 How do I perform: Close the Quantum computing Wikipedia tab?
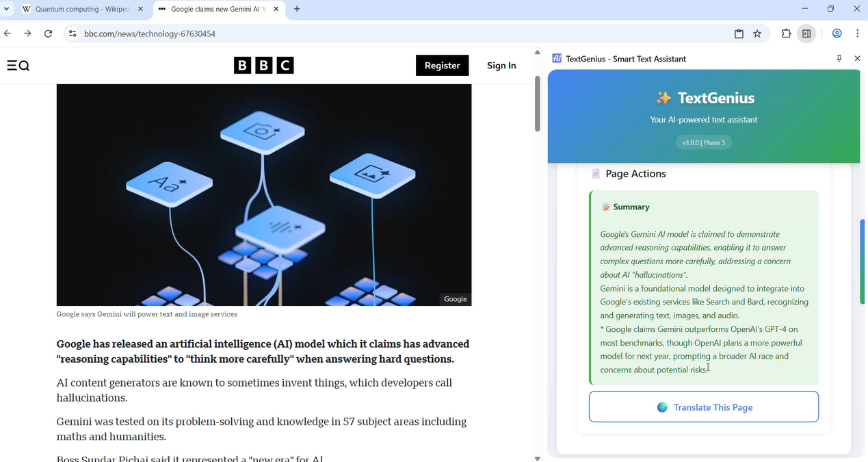coord(140,10)
